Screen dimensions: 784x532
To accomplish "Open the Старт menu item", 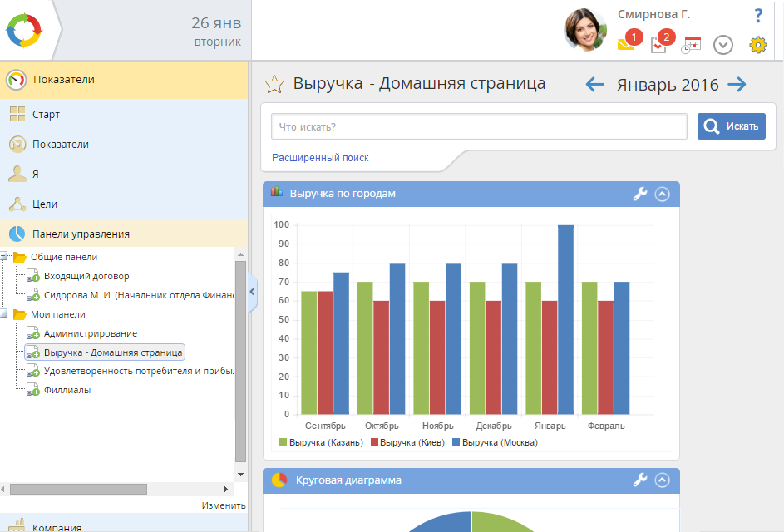I will pyautogui.click(x=47, y=114).
